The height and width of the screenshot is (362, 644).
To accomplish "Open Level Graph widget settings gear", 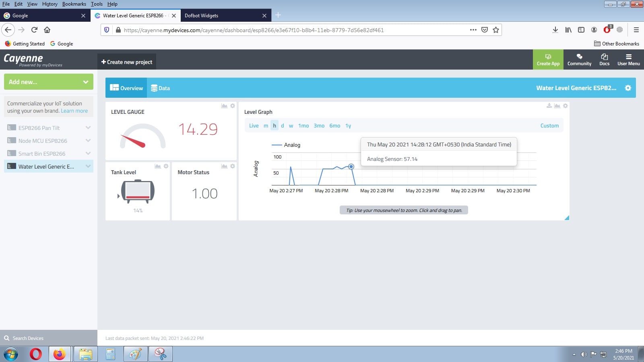I will pyautogui.click(x=565, y=106).
